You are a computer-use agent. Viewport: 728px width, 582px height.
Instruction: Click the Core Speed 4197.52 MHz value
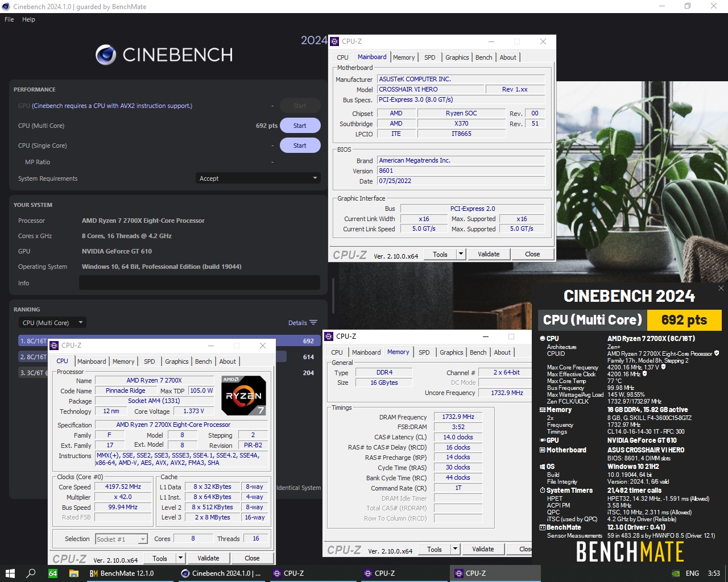pos(123,487)
